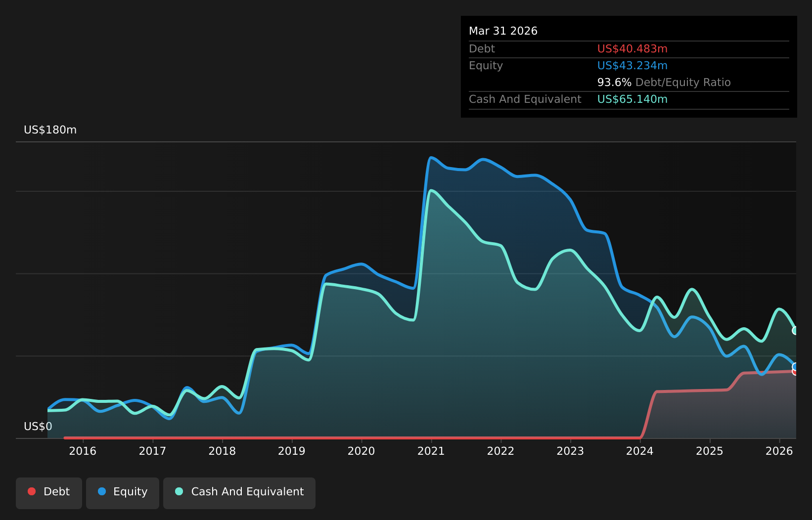
Task: Click the Cash And Equivalent tooltip label
Action: [525, 99]
